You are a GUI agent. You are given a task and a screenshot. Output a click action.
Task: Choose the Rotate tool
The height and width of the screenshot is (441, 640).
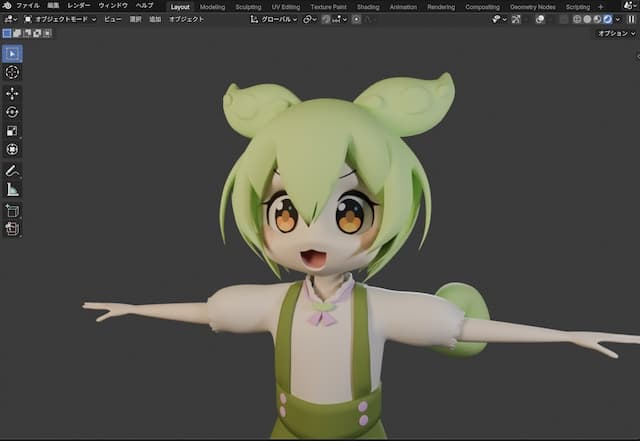pos(12,112)
